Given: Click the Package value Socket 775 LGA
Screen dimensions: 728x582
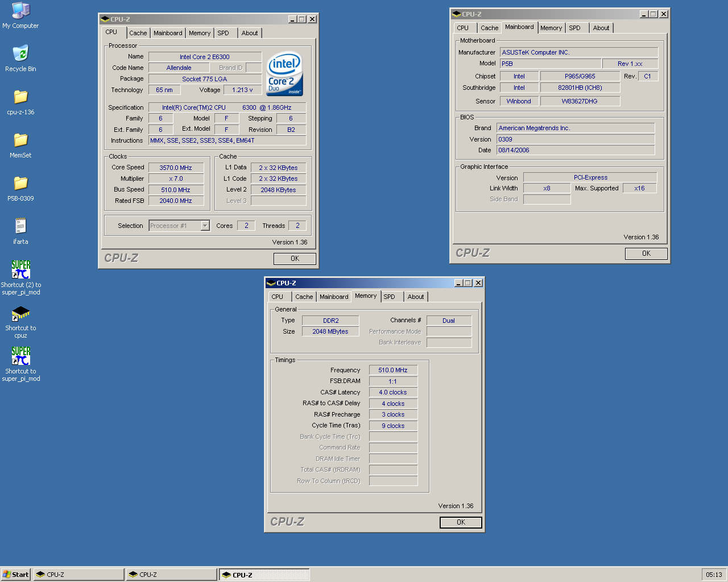Looking at the screenshot, I should [205, 79].
